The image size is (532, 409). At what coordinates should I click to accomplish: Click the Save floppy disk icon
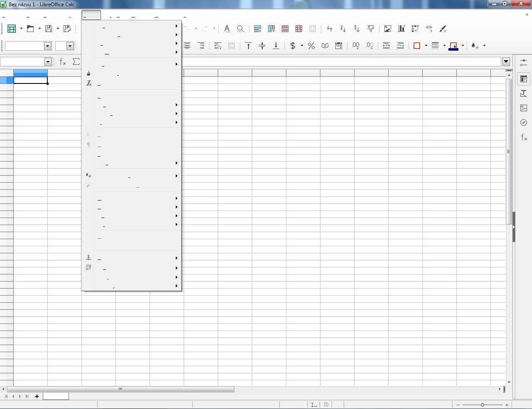[x=49, y=29]
